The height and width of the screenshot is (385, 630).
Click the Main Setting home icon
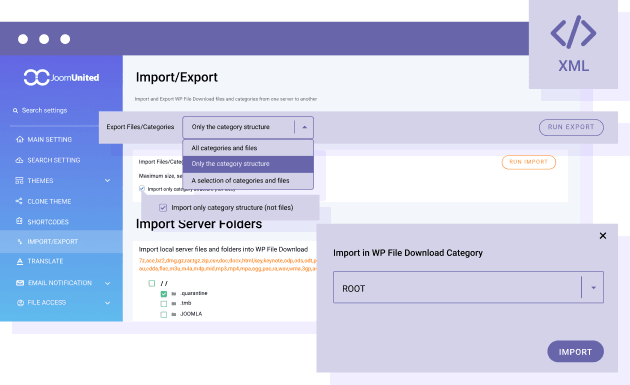pyautogui.click(x=19, y=139)
